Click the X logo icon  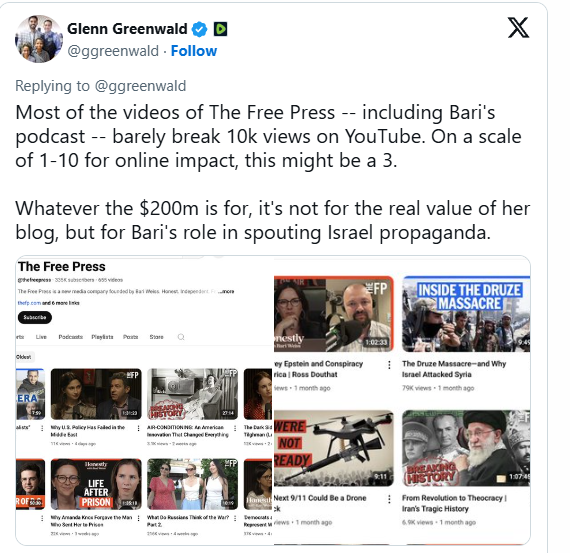pyautogui.click(x=518, y=28)
